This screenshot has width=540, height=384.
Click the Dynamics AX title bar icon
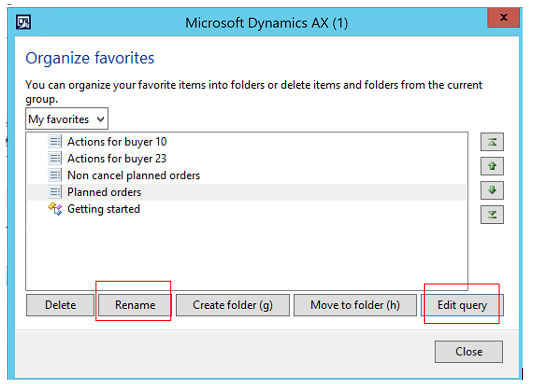(23, 22)
